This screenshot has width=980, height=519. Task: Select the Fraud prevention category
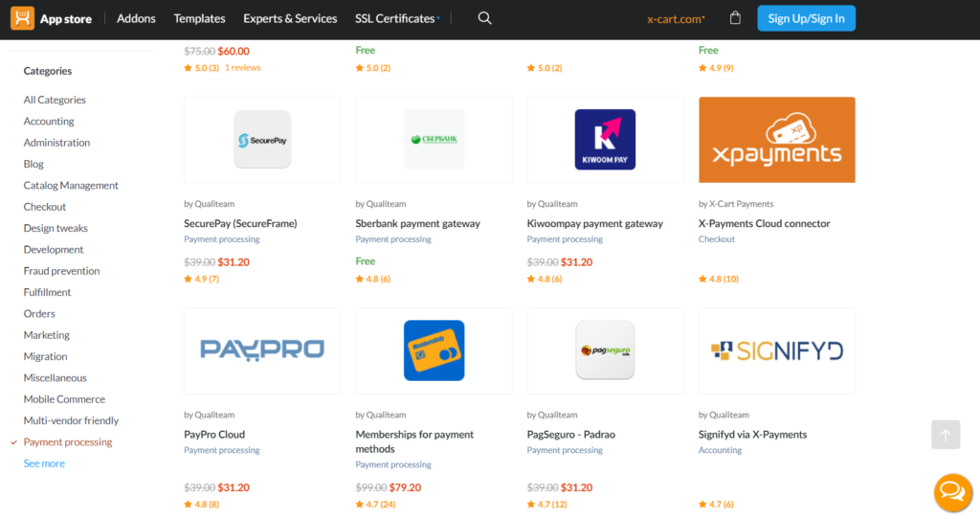[61, 270]
